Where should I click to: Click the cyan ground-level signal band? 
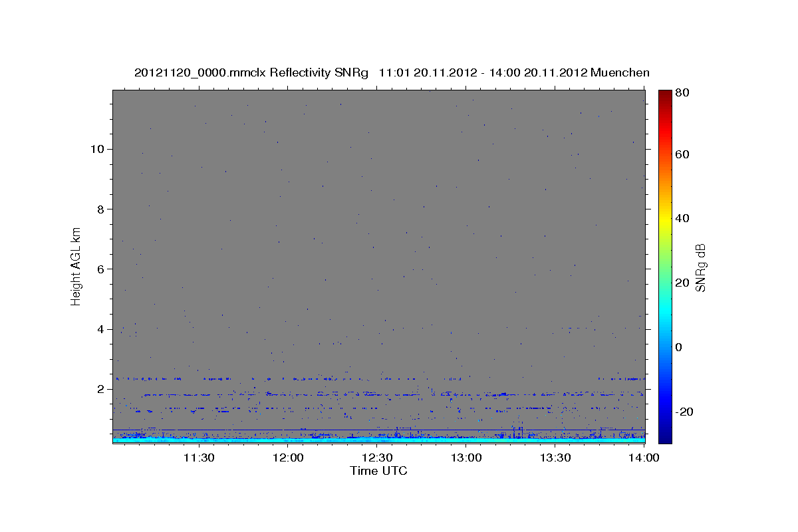pyautogui.click(x=378, y=440)
